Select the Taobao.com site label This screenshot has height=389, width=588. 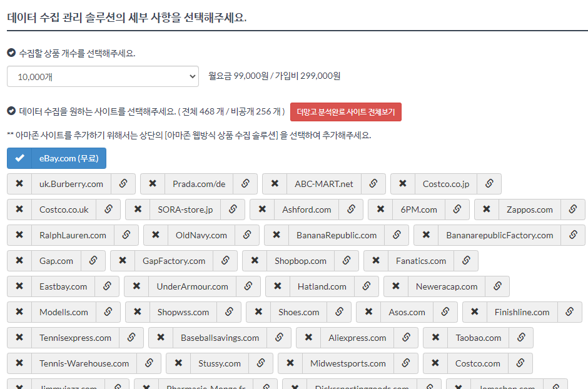478,338
